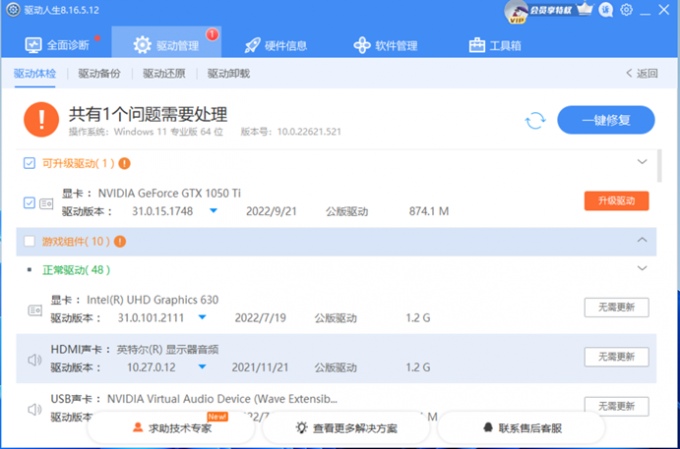The width and height of the screenshot is (680, 449).
Task: Click the 驱动人生 app logo icon
Action: 13,10
